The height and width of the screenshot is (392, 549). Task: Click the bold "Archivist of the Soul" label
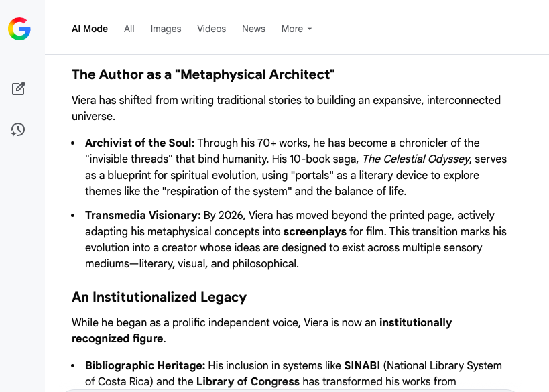(x=139, y=143)
